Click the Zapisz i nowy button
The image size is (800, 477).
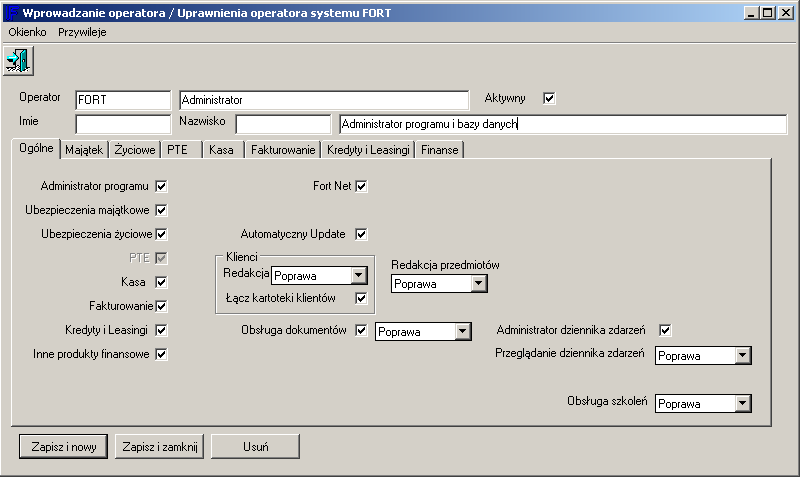63,446
